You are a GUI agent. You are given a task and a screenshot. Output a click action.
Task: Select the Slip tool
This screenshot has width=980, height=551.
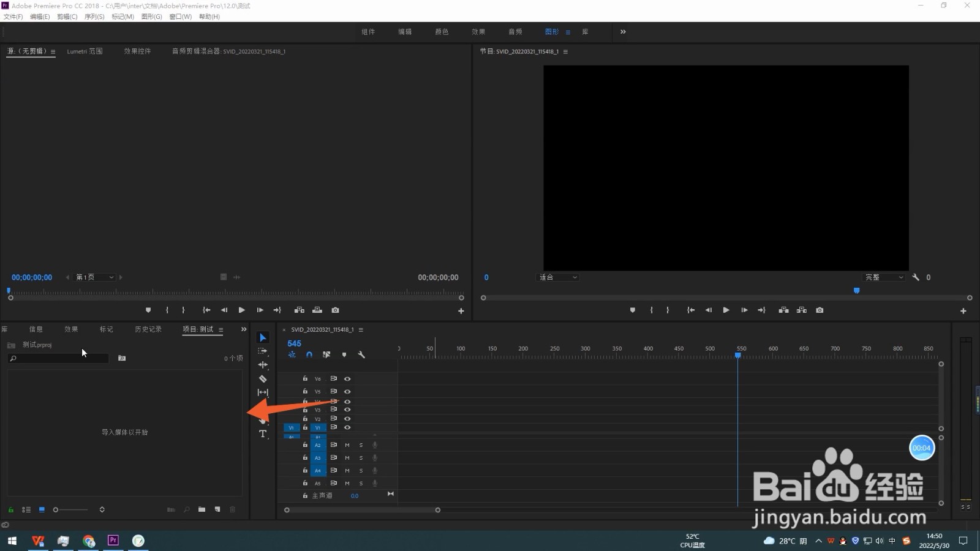coord(263,392)
